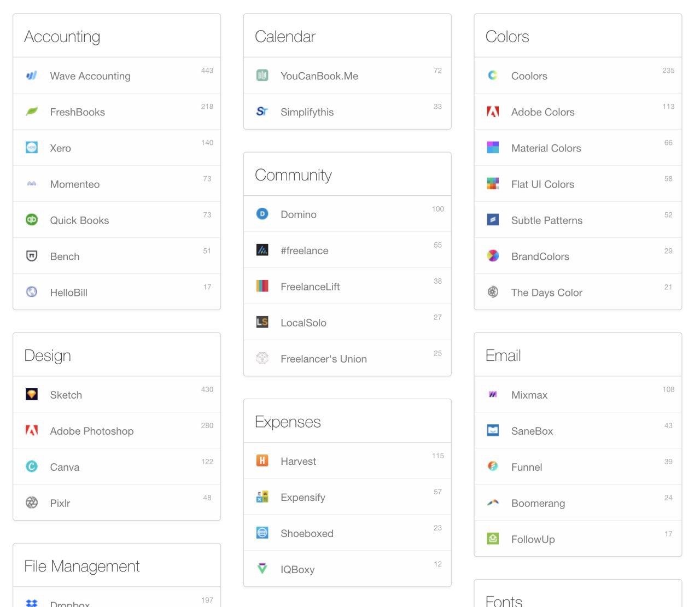Click the Pixlr aperture icon
This screenshot has width=700, height=607.
click(x=32, y=503)
